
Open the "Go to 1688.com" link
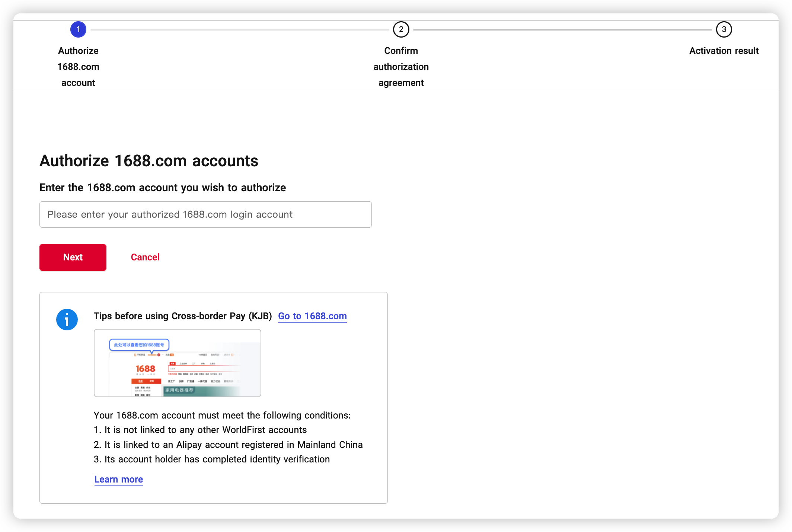click(x=312, y=316)
